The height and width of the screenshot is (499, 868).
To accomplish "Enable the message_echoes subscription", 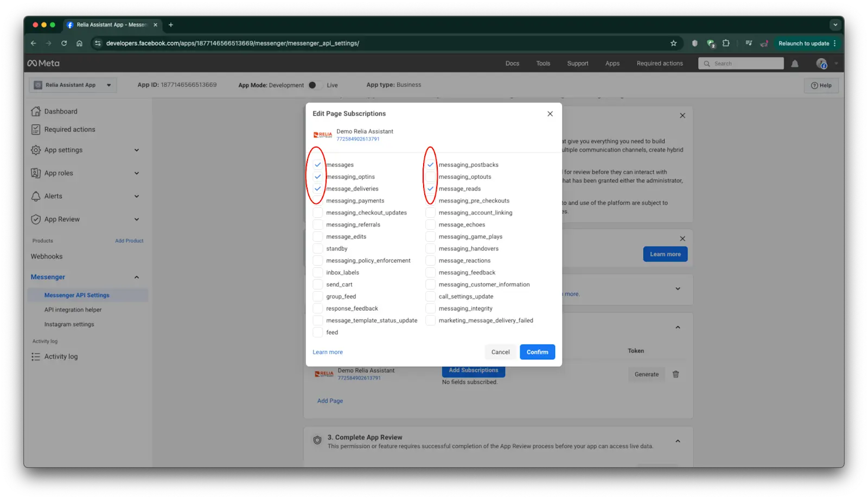I will click(x=430, y=224).
